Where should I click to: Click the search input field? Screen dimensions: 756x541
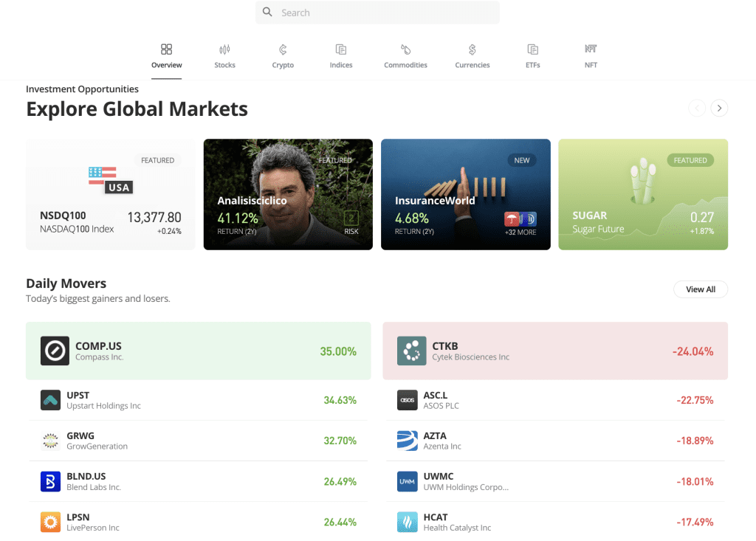pos(377,13)
